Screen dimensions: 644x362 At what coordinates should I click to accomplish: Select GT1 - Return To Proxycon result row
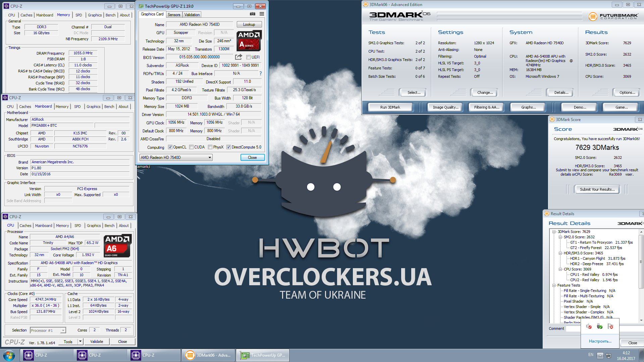(601, 242)
